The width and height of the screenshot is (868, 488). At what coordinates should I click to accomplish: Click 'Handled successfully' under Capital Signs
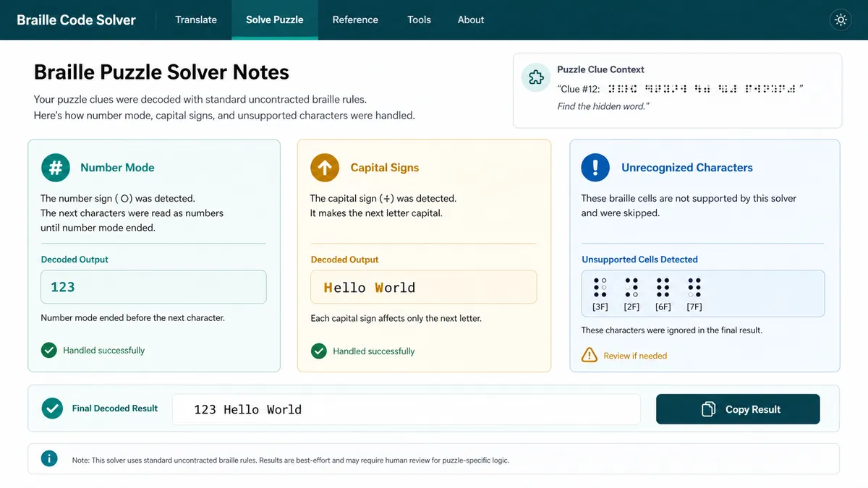pyautogui.click(x=373, y=351)
